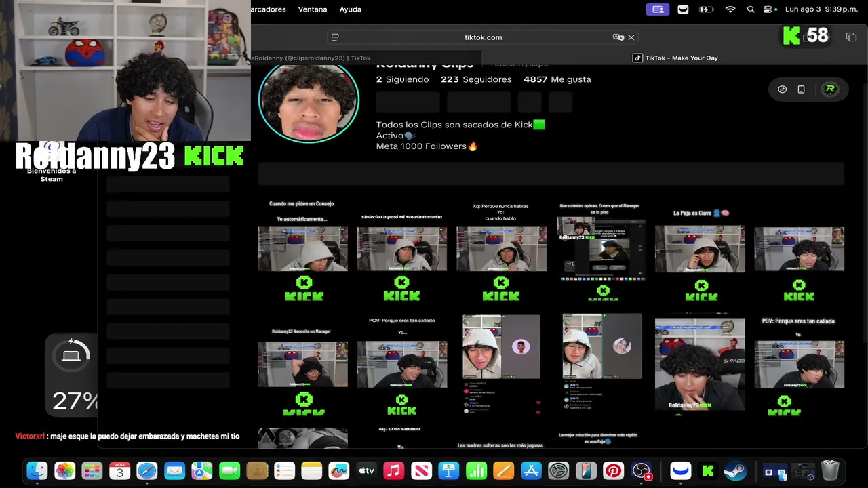The width and height of the screenshot is (868, 488).
Task: Open Mail from the dock
Action: 175,470
